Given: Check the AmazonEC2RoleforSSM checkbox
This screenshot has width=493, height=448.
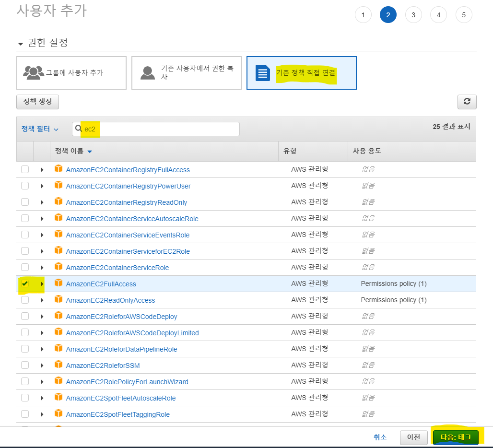Looking at the screenshot, I should click(x=25, y=365).
